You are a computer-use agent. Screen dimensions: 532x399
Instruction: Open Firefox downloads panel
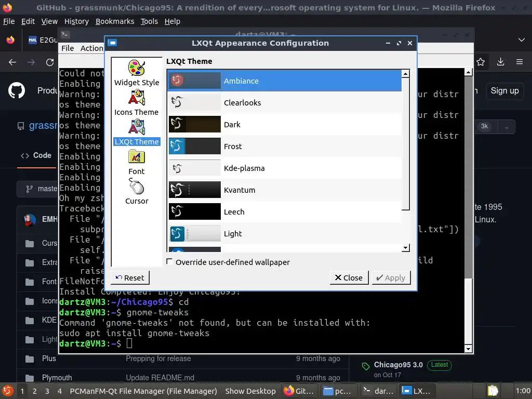tap(500, 62)
